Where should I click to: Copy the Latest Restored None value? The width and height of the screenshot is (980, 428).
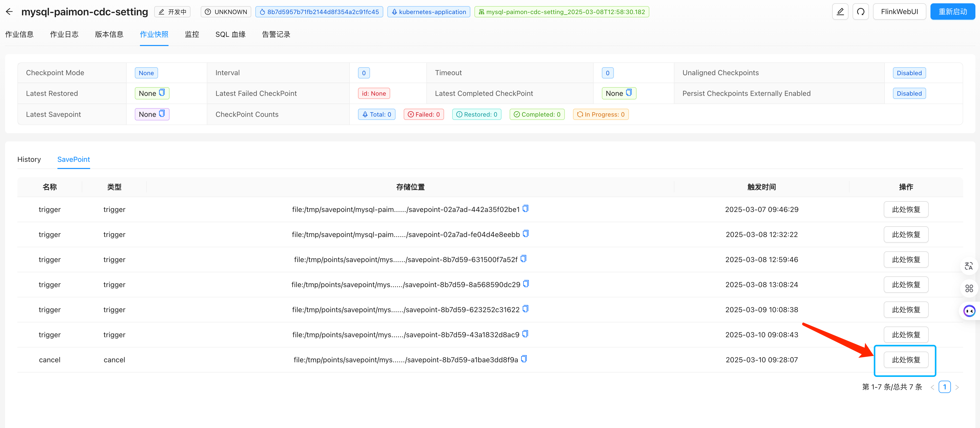(162, 93)
